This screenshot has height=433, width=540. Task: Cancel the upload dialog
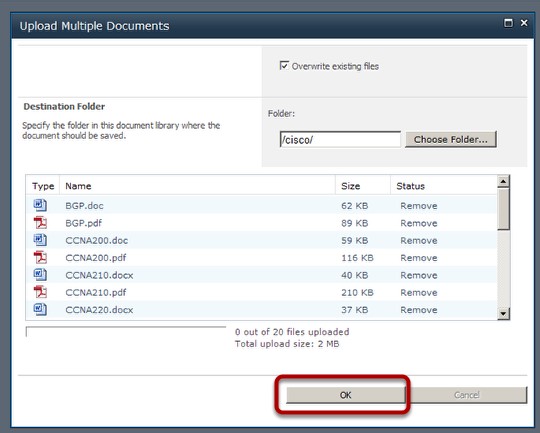[x=467, y=395]
